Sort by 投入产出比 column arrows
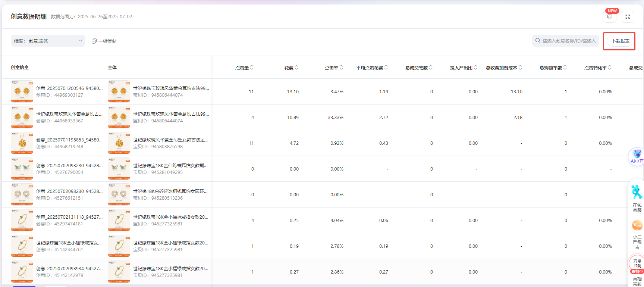Image resolution: width=644 pixels, height=287 pixels. pos(475,68)
